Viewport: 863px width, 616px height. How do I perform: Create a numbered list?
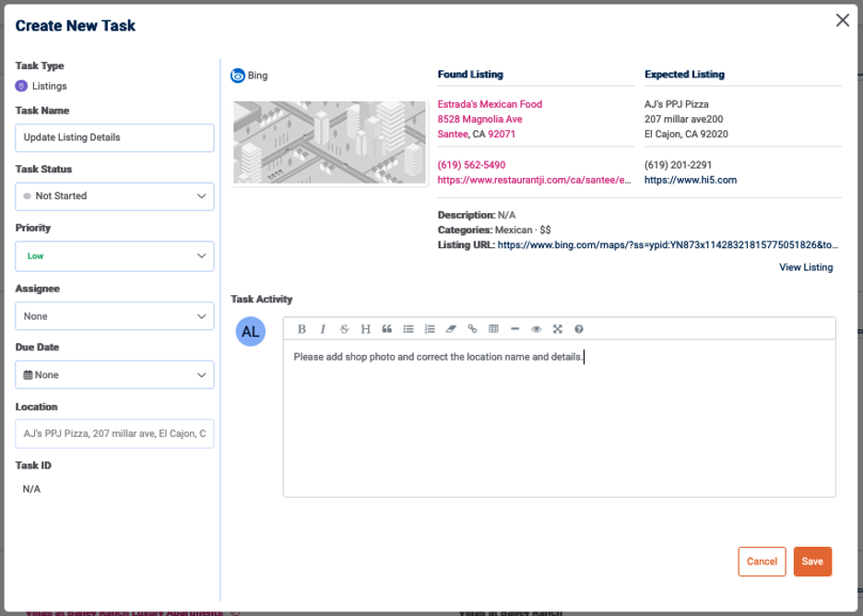tap(430, 329)
